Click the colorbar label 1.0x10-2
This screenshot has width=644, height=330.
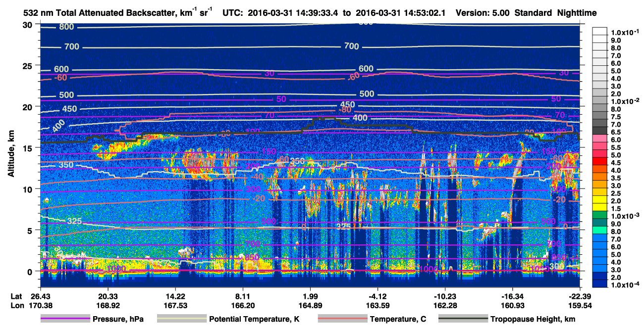(x=624, y=101)
